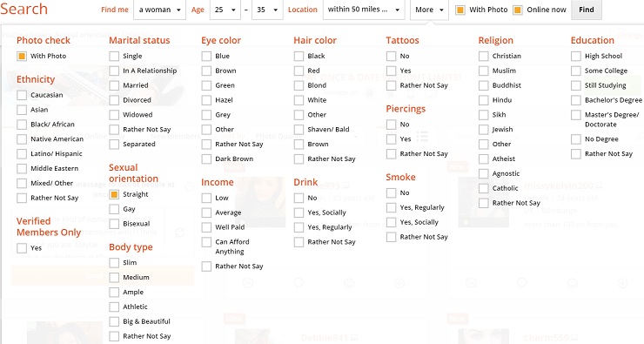644x344 pixels.
Task: Open the minimum age dropdown showing 25
Action: coord(225,10)
